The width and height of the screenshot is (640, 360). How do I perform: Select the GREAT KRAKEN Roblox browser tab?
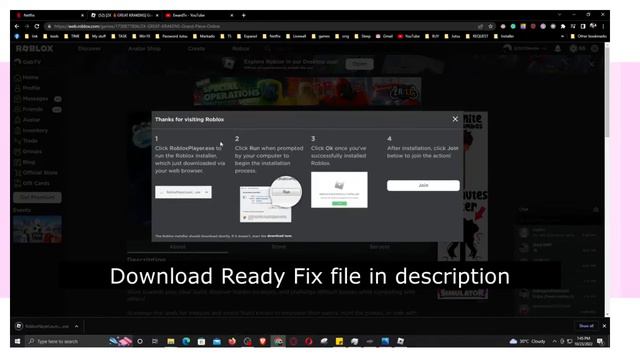coord(124,15)
